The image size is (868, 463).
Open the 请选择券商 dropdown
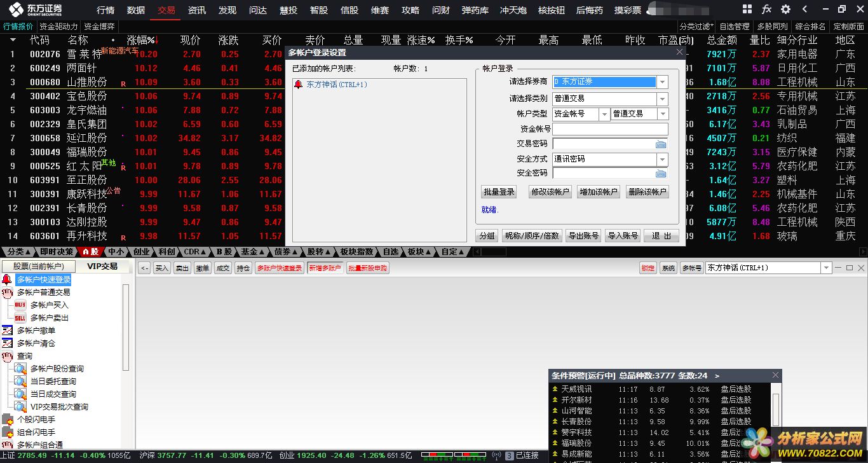click(x=663, y=82)
